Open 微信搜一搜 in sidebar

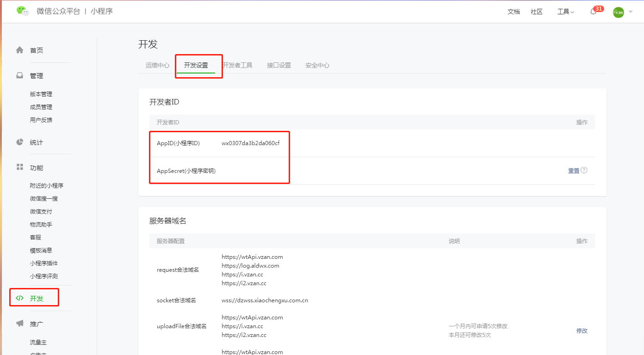pos(44,199)
